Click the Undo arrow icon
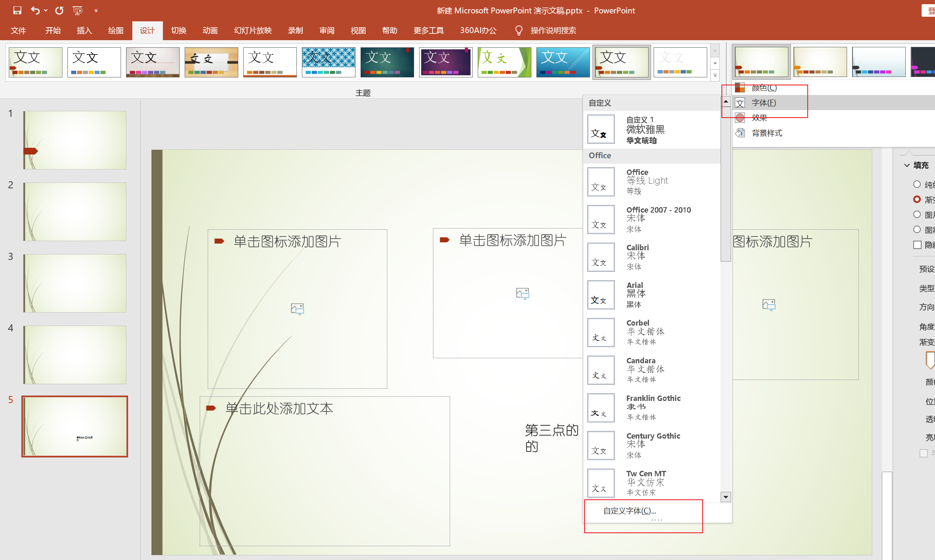 coord(35,10)
